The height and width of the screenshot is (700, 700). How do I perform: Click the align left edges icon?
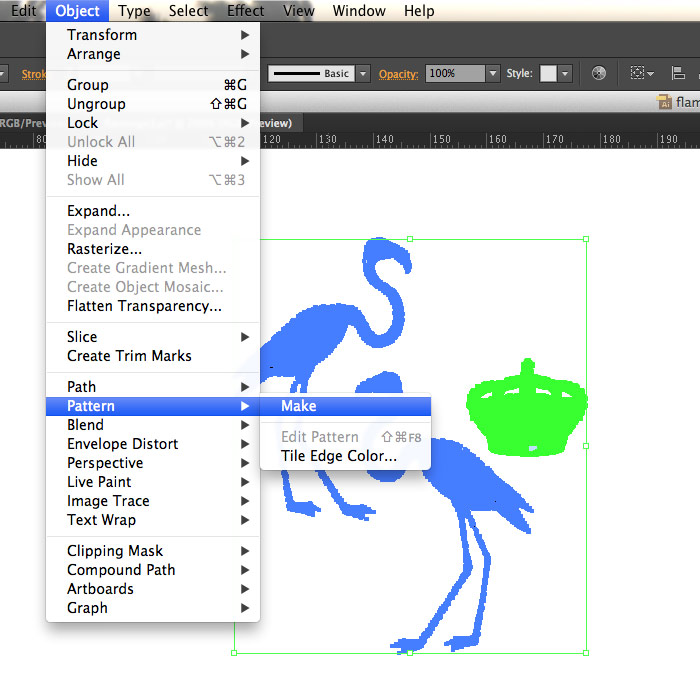coord(680,73)
